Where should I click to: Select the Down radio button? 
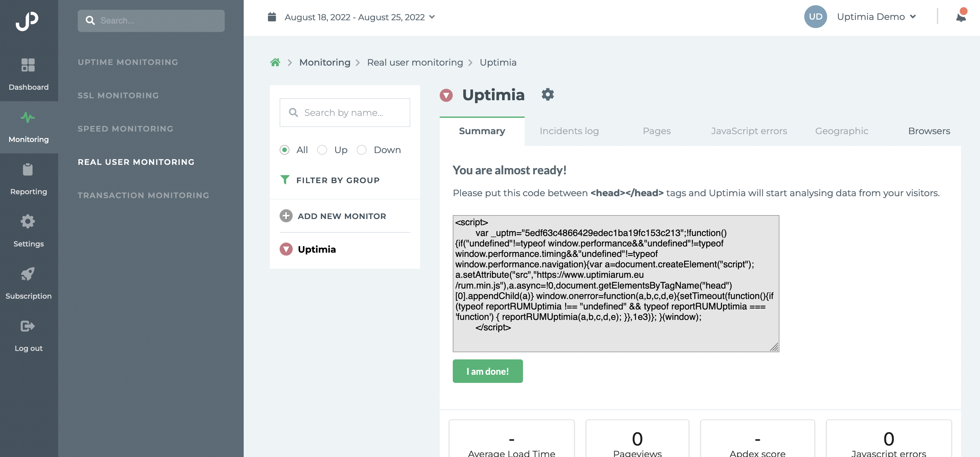click(361, 150)
